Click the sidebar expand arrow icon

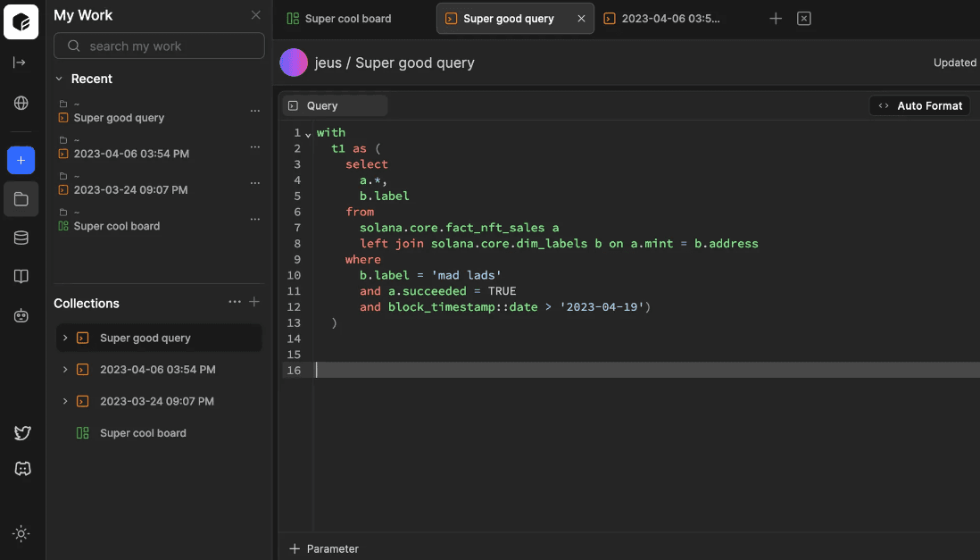21,63
